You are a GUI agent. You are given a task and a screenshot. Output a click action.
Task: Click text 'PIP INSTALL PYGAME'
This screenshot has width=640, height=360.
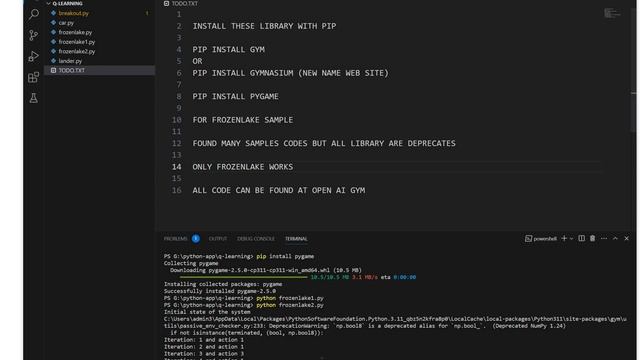[236, 97]
